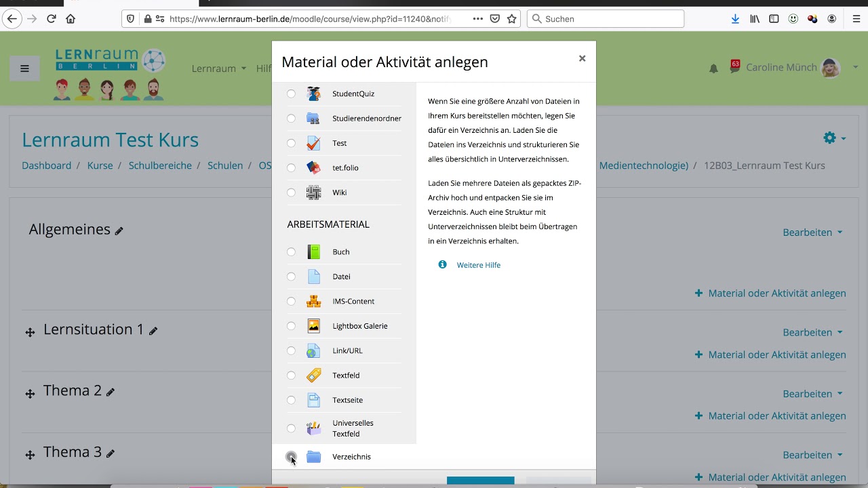Add material in Lernsituation 1 section

pyautogui.click(x=770, y=354)
